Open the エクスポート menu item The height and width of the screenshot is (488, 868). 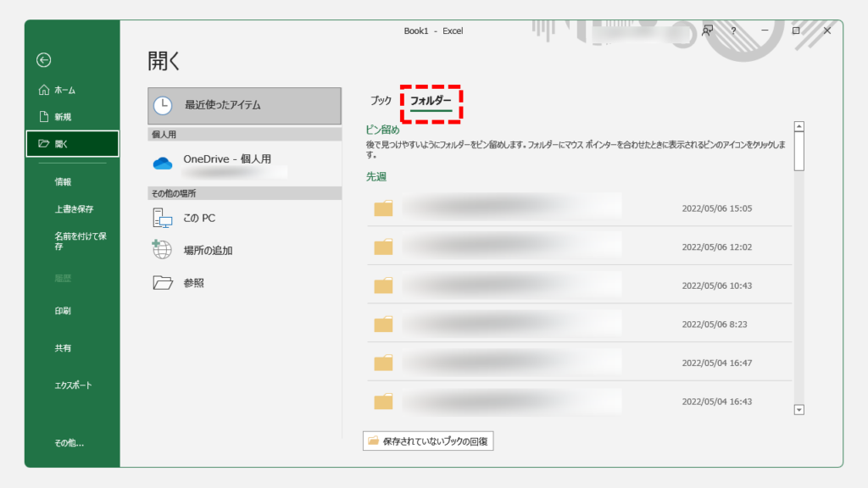[x=73, y=385]
